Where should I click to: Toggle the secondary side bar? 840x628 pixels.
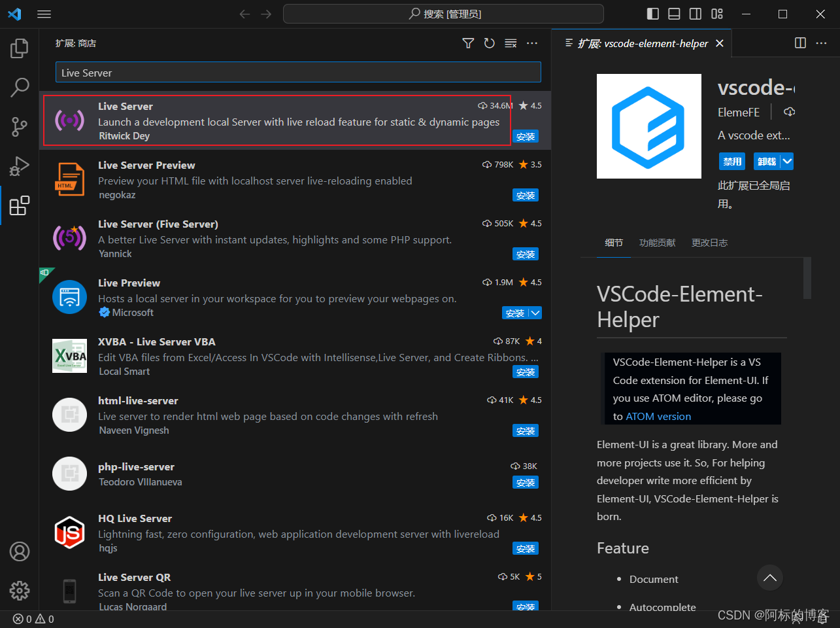(695, 13)
